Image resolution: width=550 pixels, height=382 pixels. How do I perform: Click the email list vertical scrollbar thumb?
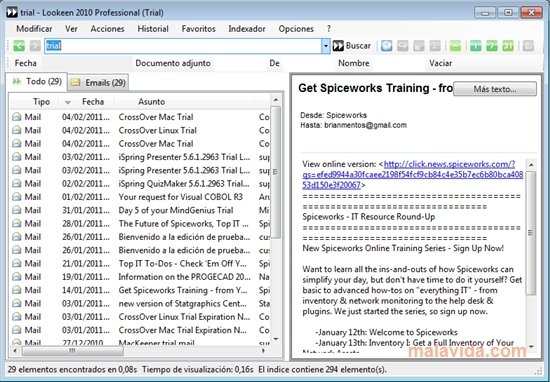[276, 172]
